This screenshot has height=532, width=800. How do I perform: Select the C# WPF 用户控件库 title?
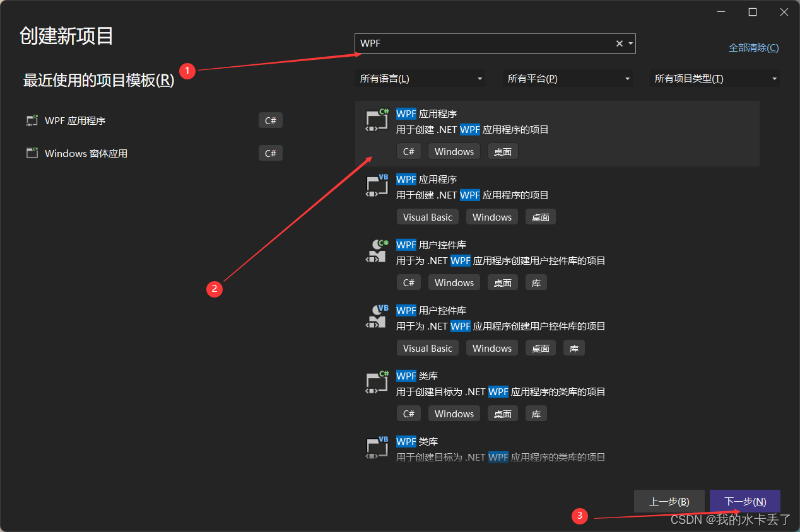(x=432, y=245)
